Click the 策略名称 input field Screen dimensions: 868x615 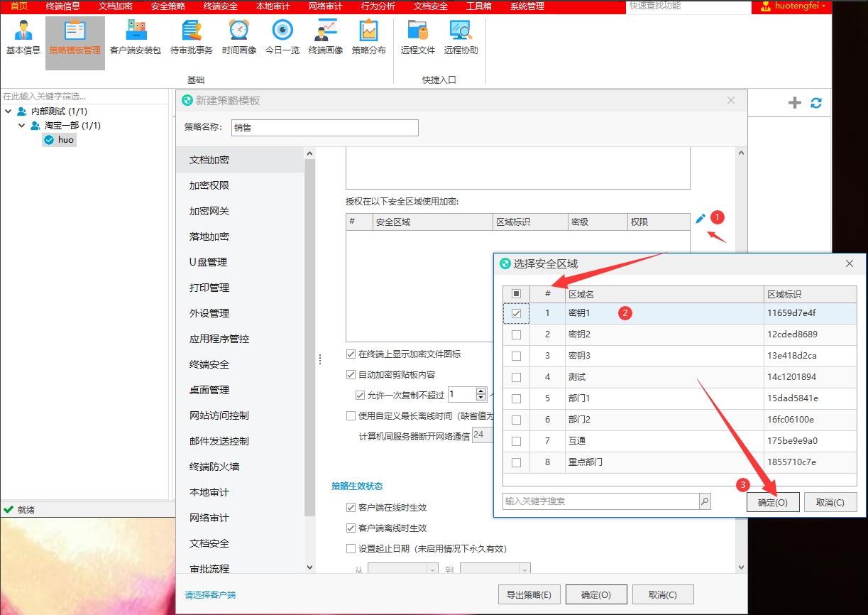(324, 127)
